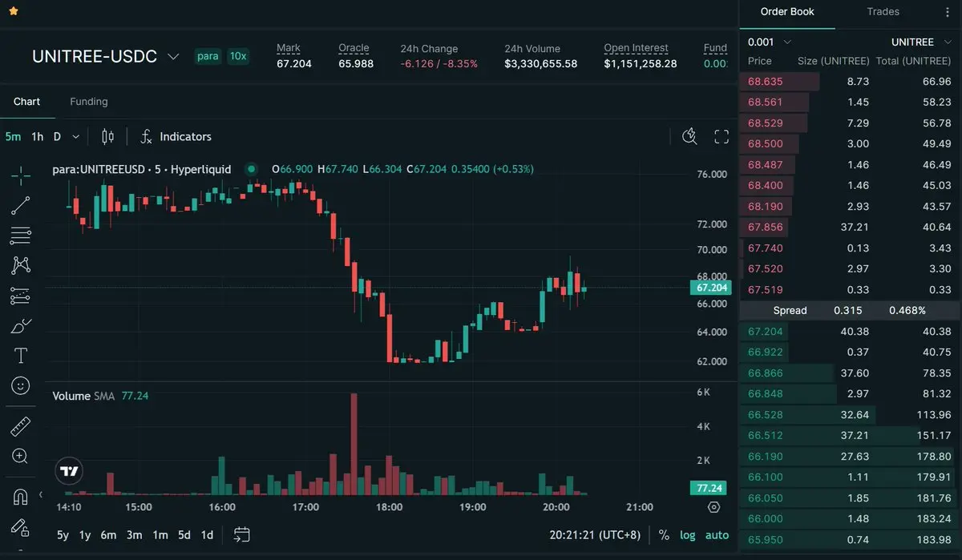This screenshot has width=962, height=560.
Task: Toggle percent scale mode
Action: 664,534
